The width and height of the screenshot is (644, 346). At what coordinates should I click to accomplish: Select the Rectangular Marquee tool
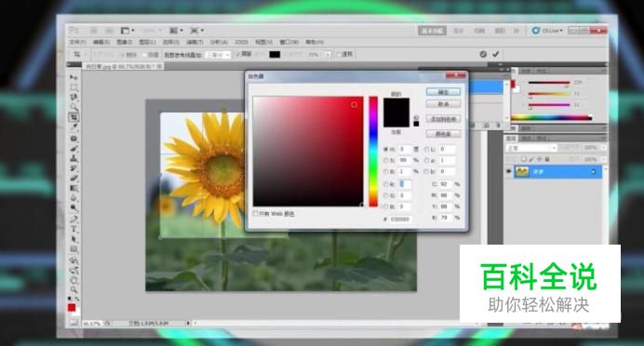74,87
